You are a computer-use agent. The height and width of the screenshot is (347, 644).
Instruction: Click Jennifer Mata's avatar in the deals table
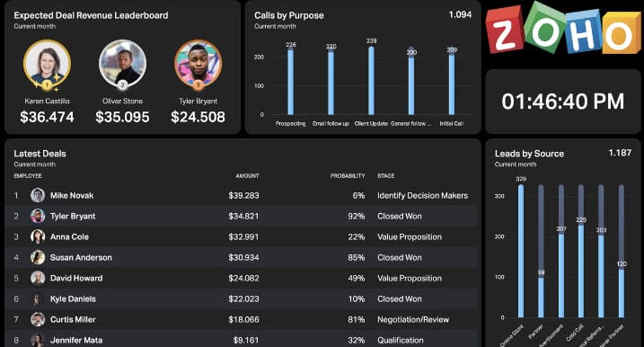click(38, 340)
